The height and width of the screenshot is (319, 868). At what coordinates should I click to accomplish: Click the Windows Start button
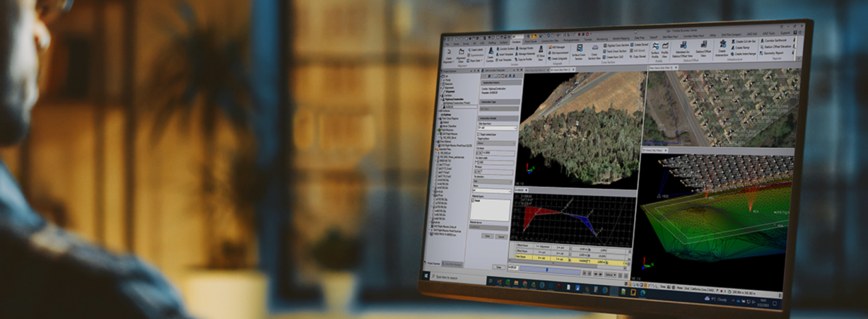pos(426,277)
